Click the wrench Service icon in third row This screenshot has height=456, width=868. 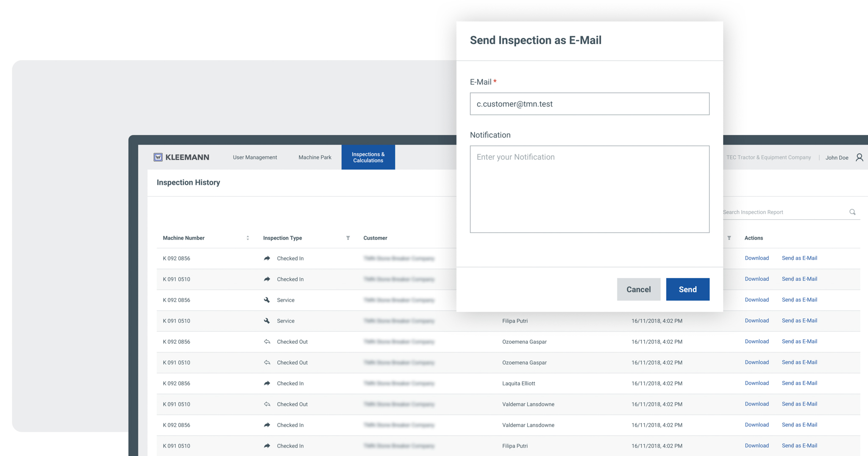click(267, 300)
